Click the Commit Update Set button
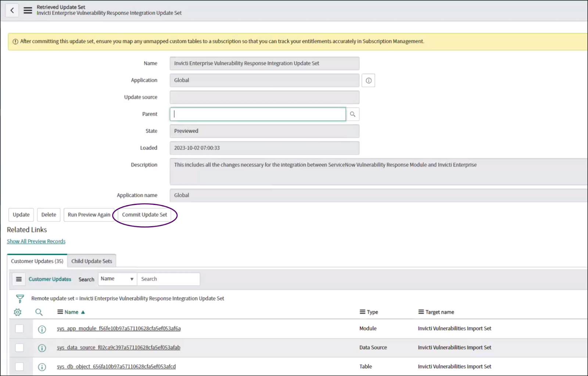 [x=144, y=215]
